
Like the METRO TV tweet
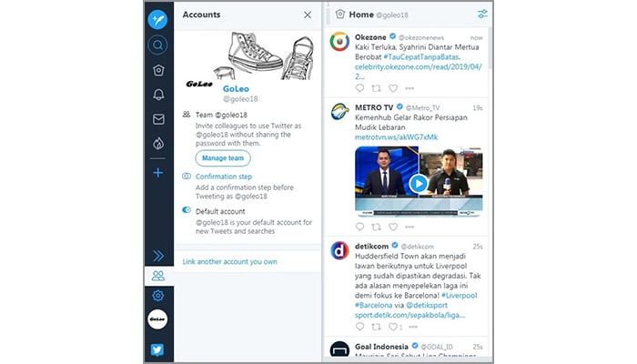coord(393,227)
